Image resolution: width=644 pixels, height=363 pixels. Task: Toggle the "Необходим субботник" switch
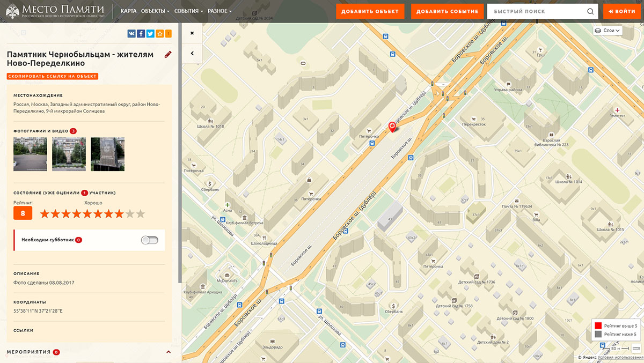click(x=150, y=240)
